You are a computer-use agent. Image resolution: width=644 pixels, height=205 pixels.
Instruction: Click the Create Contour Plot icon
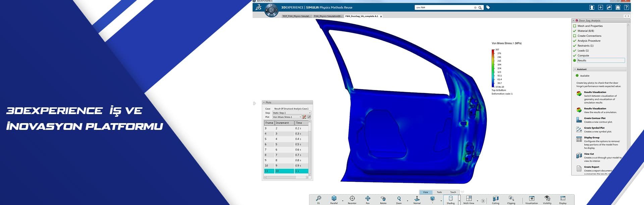579,120
